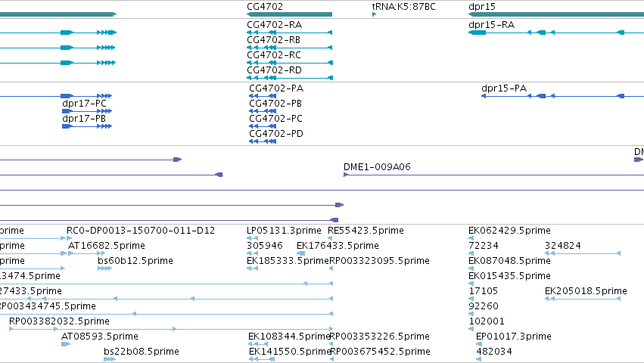Click the AT08593.5prime EST label
The width and height of the screenshot is (644, 363).
(x=100, y=337)
